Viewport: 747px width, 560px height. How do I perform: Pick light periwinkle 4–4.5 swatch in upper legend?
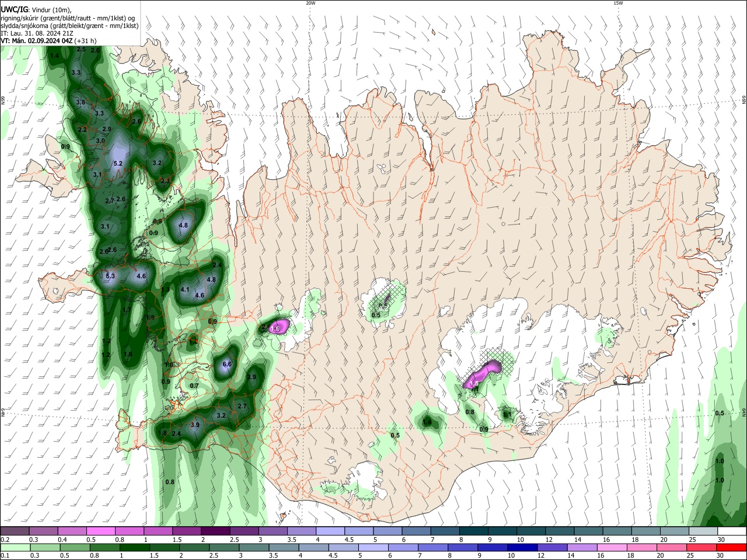coord(330,531)
